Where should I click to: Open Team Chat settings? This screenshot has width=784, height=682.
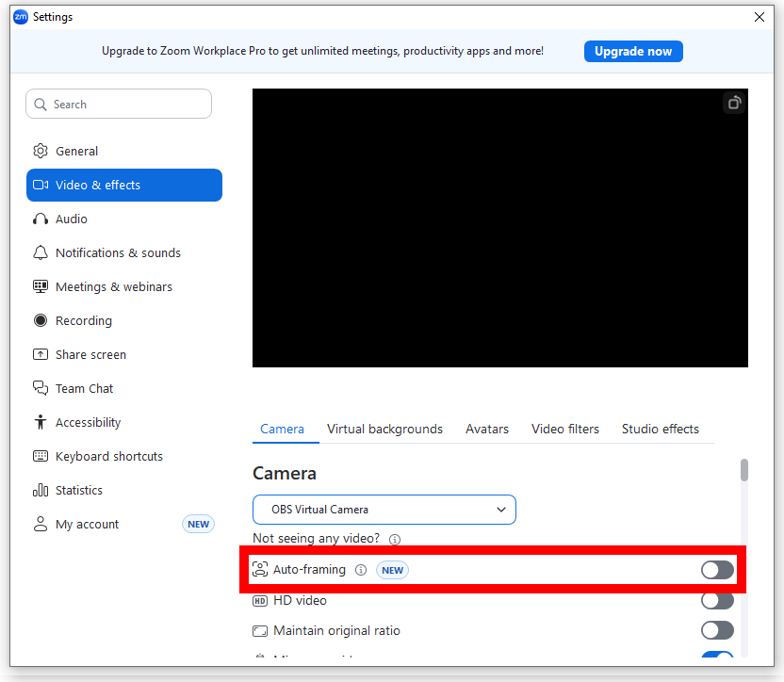(84, 388)
